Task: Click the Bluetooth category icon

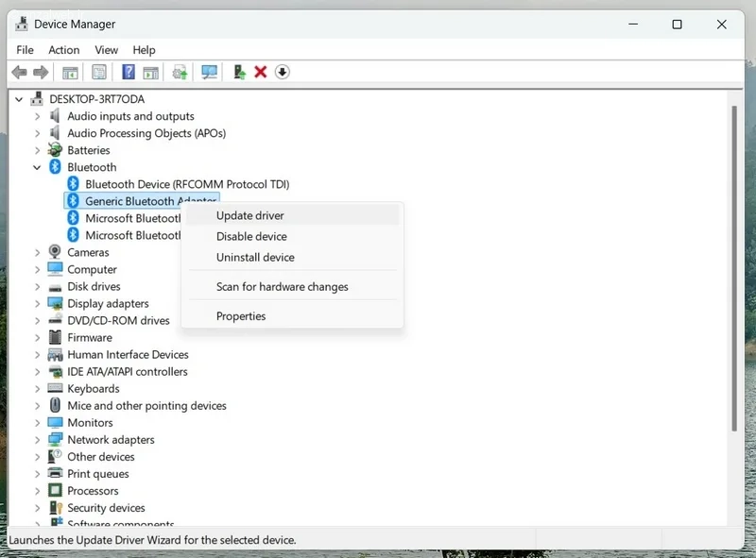Action: [x=55, y=167]
